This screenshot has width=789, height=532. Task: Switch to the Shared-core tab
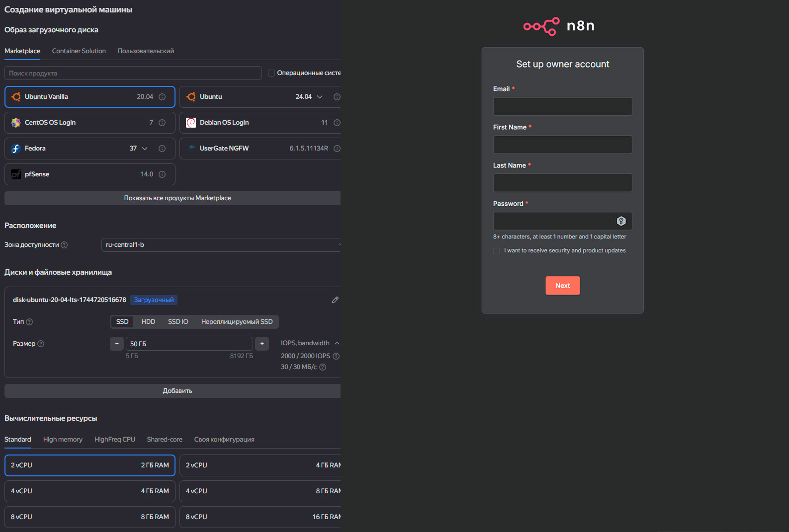(165, 440)
